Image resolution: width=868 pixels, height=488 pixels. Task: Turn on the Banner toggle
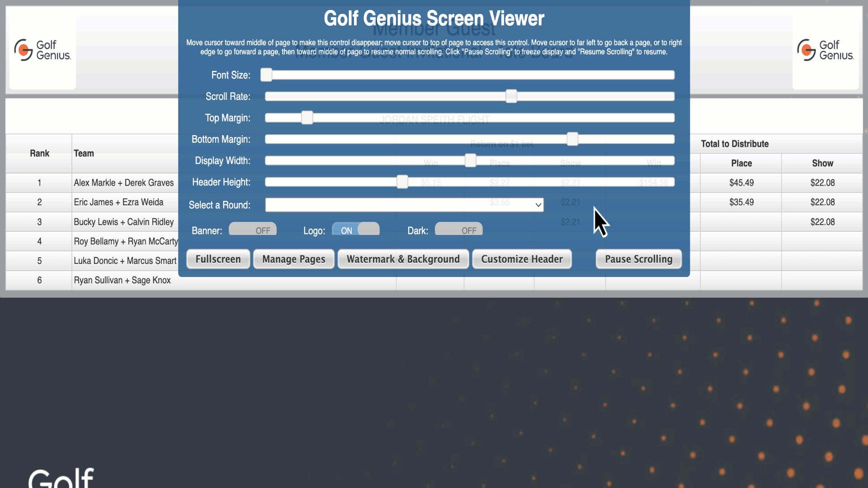click(x=253, y=229)
